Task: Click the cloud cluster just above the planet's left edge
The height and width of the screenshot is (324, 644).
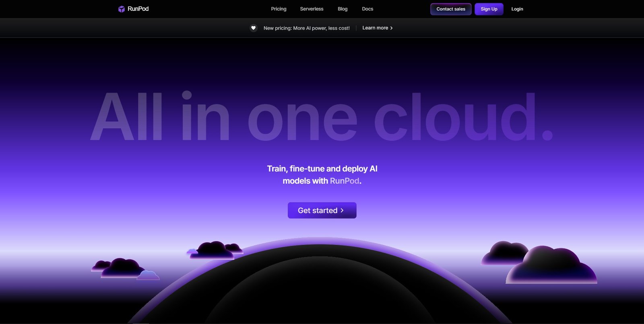Action: 215,250
